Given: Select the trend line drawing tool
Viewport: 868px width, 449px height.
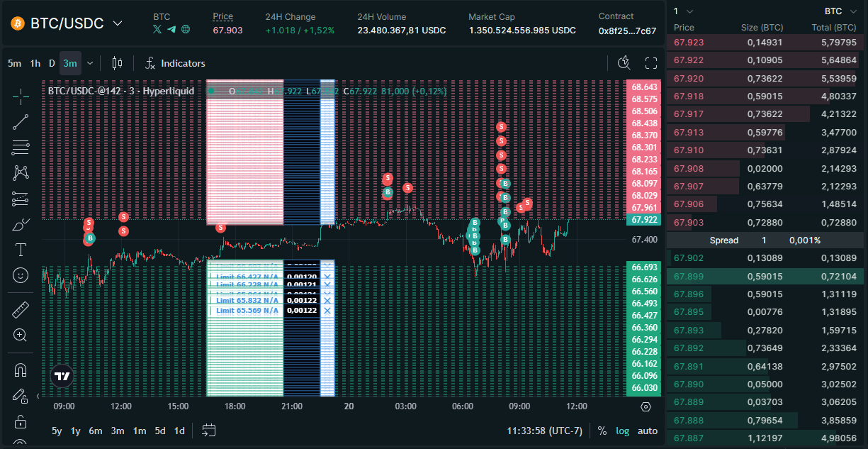Looking at the screenshot, I should [x=20, y=121].
